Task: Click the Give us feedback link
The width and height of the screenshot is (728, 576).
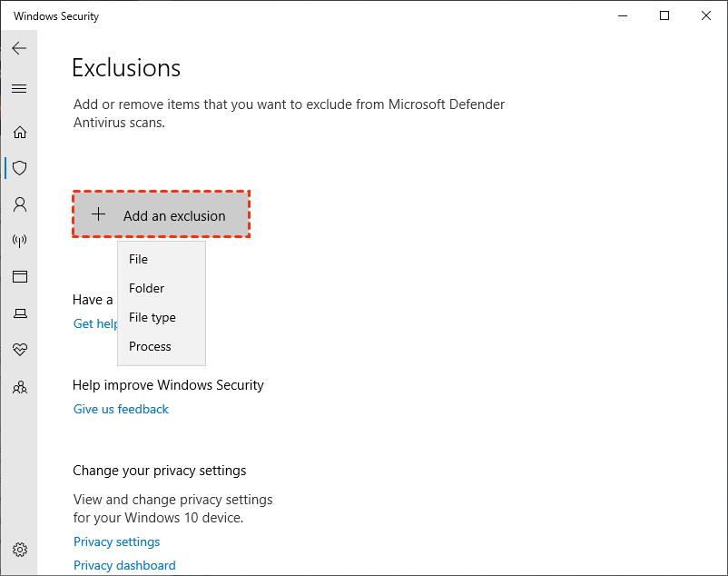Action: coord(121,409)
